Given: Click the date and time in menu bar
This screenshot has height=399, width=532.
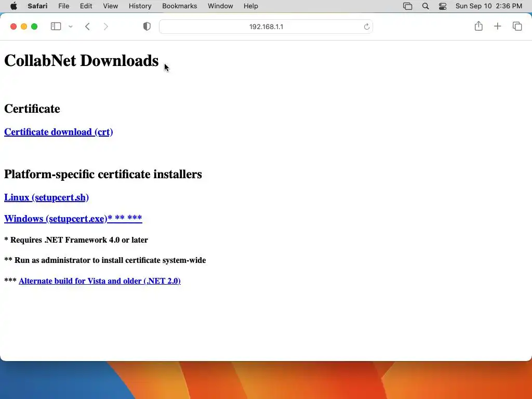Looking at the screenshot, I should pyautogui.click(x=488, y=6).
